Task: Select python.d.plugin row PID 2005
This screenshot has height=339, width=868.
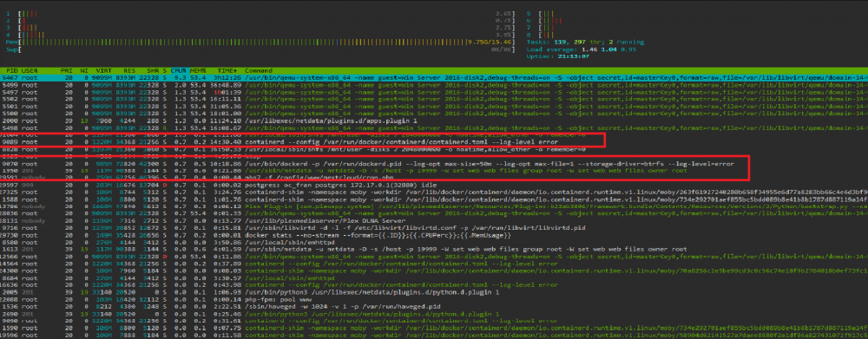Action: pos(434,292)
